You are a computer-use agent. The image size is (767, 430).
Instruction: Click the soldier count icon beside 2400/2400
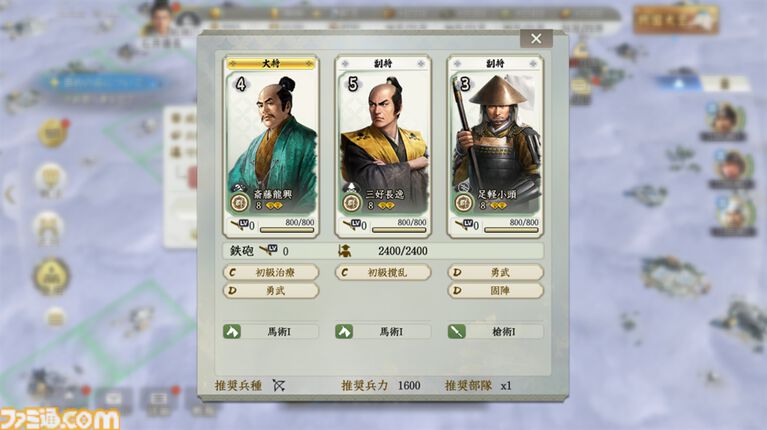[x=345, y=251]
